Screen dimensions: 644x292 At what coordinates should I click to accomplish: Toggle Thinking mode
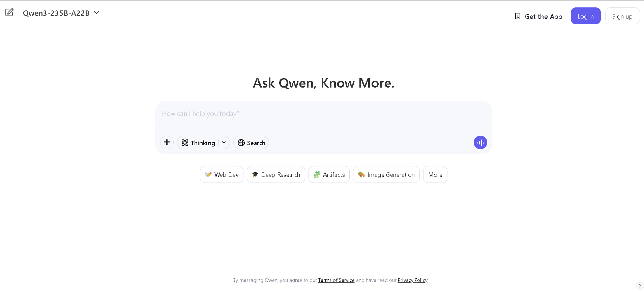tap(198, 143)
